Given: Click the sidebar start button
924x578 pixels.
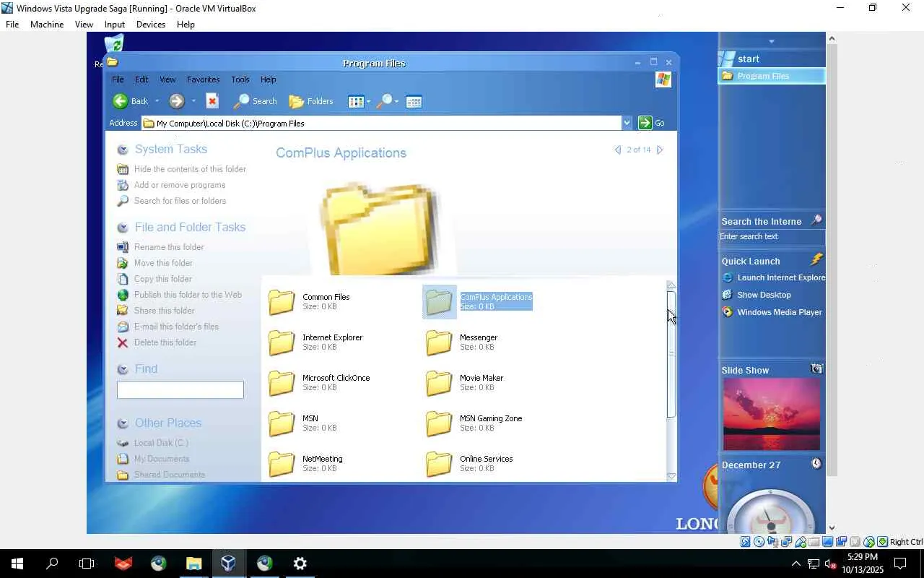Looking at the screenshot, I should [772, 59].
